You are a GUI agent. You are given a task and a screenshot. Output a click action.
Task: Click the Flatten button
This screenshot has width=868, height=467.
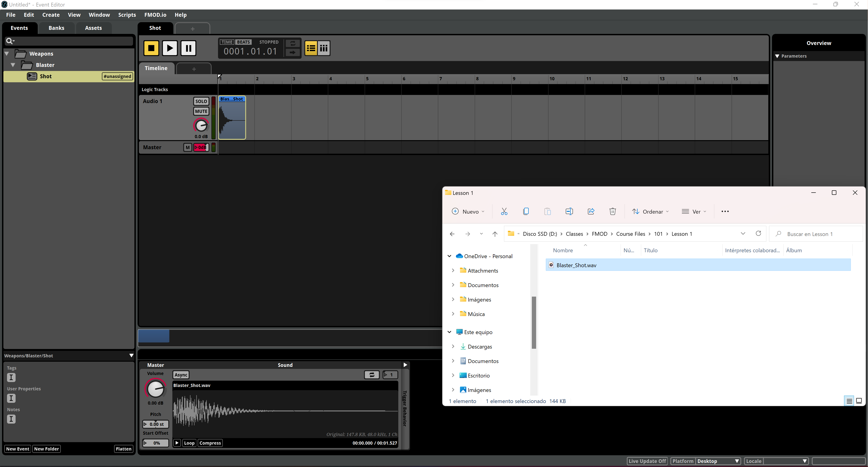coord(124,449)
